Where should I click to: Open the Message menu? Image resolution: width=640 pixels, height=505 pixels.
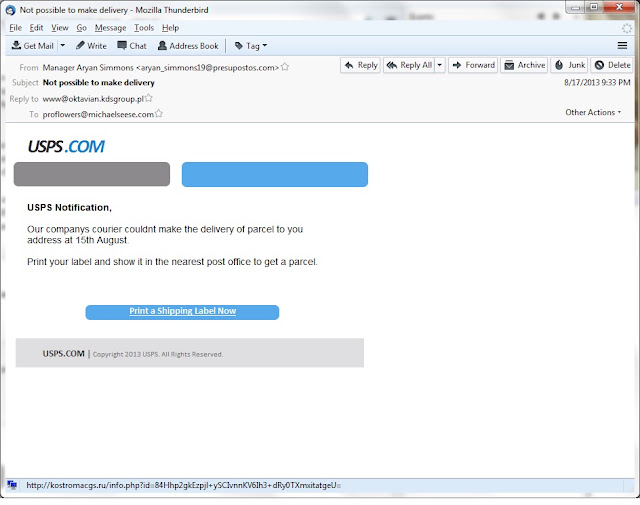[110, 28]
